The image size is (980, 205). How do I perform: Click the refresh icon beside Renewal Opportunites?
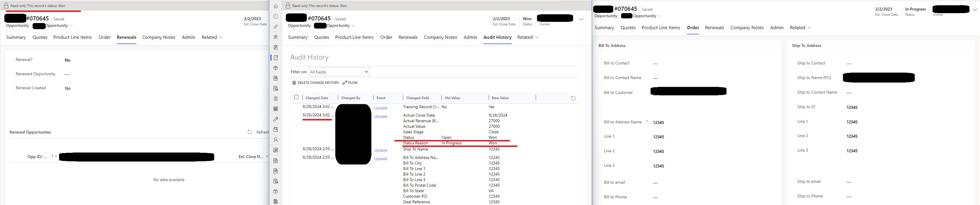coord(249,132)
